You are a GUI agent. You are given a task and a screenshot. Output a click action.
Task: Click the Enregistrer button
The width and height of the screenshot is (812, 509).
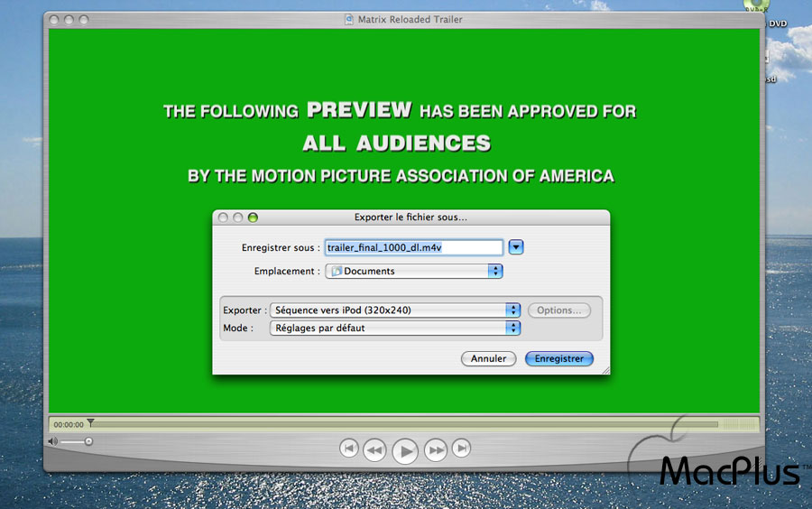[x=558, y=358]
